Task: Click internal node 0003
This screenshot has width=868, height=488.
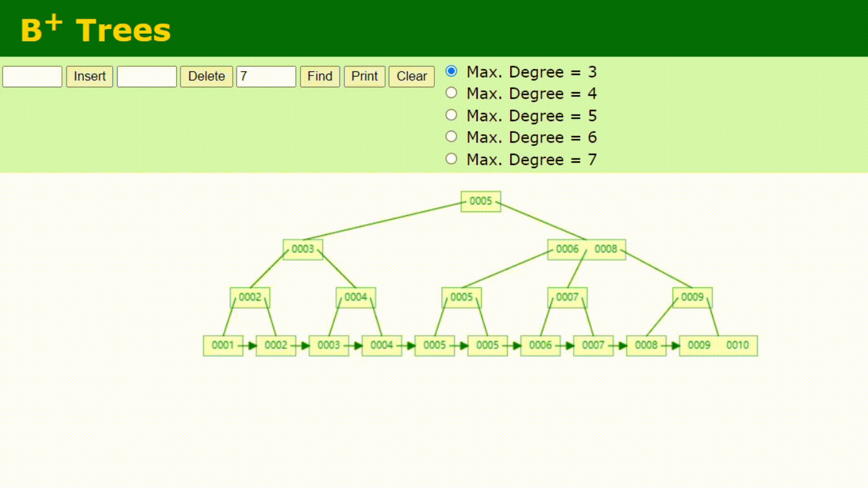Action: [x=301, y=249]
